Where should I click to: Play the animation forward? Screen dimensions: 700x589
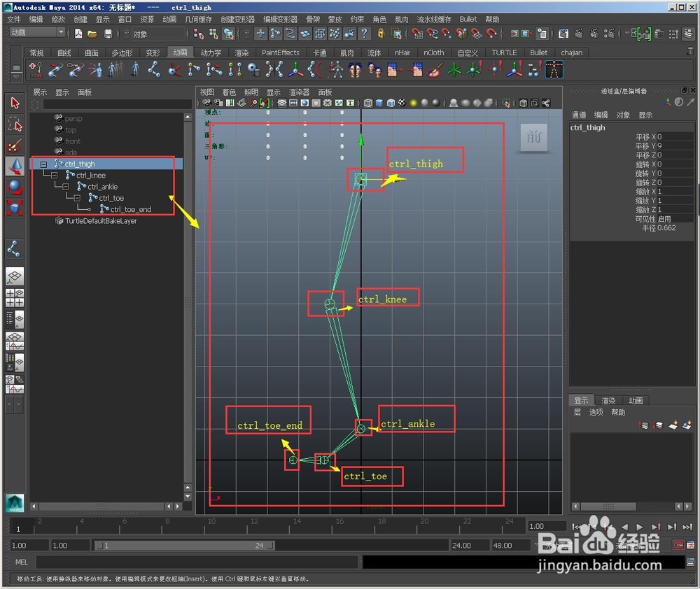pos(640,527)
